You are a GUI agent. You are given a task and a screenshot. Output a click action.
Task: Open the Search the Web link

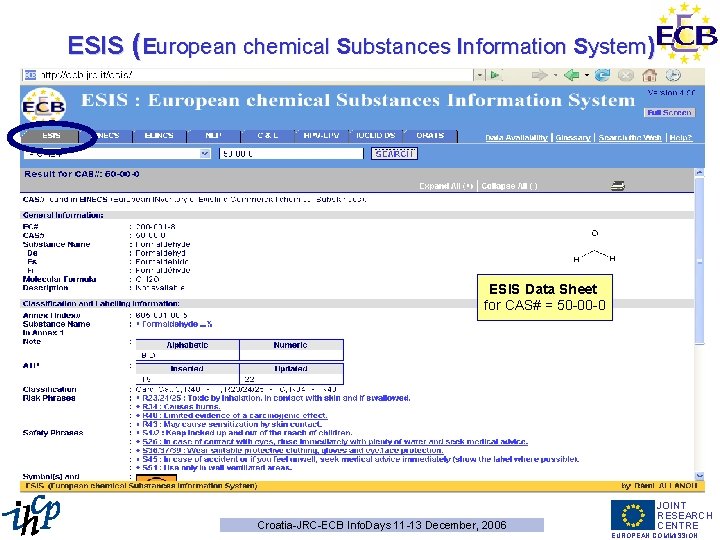[630, 137]
